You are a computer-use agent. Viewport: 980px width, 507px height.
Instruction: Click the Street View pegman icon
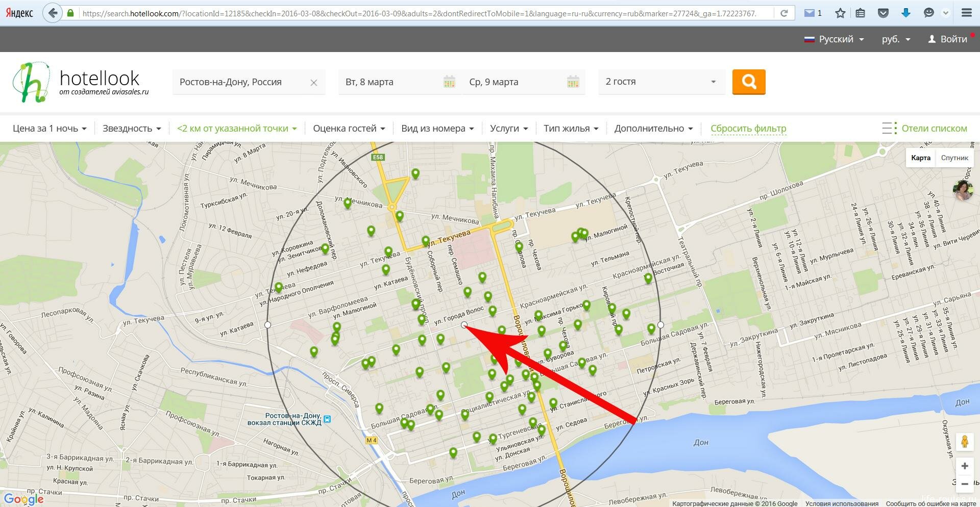point(965,442)
